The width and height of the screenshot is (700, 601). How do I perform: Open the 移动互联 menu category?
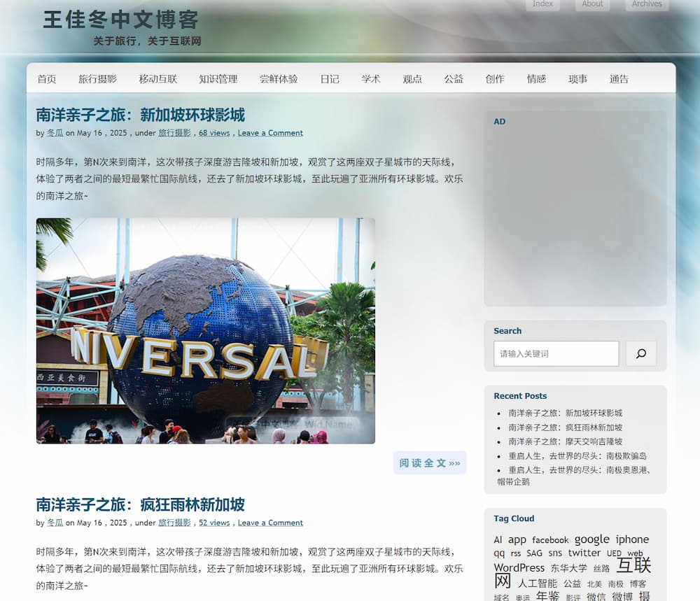pyautogui.click(x=157, y=79)
